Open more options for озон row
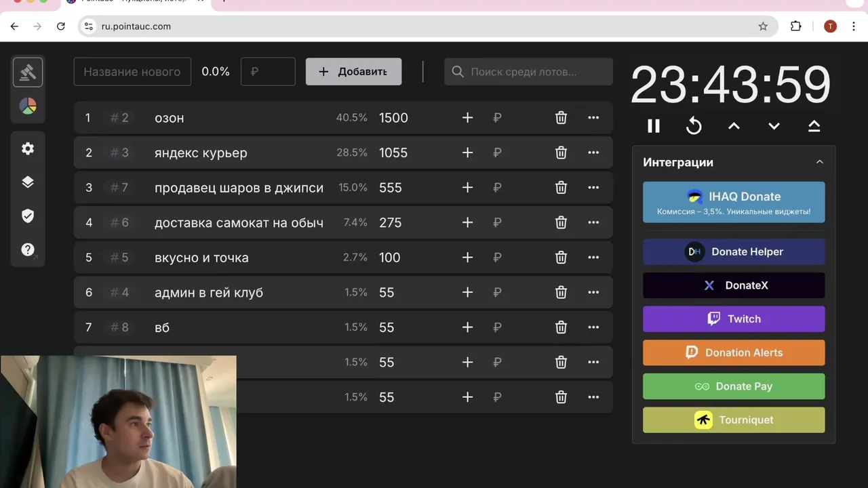868x488 pixels. [x=593, y=118]
